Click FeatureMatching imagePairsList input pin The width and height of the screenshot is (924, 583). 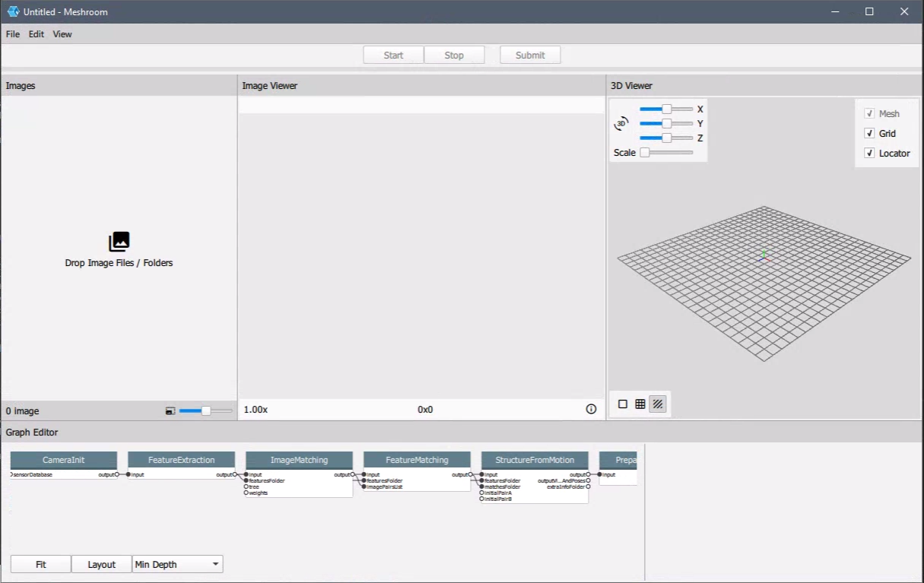tap(364, 486)
